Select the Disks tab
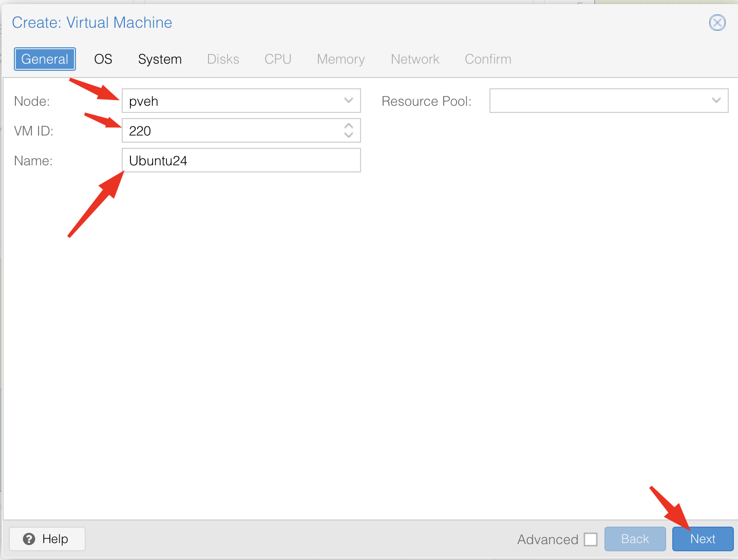Image resolution: width=738 pixels, height=560 pixels. (x=223, y=59)
